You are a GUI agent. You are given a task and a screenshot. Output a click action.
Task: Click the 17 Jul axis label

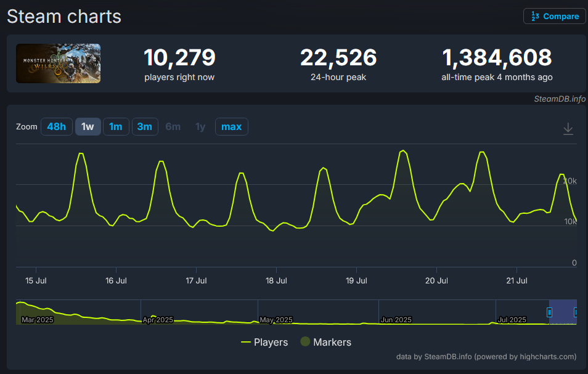(196, 281)
